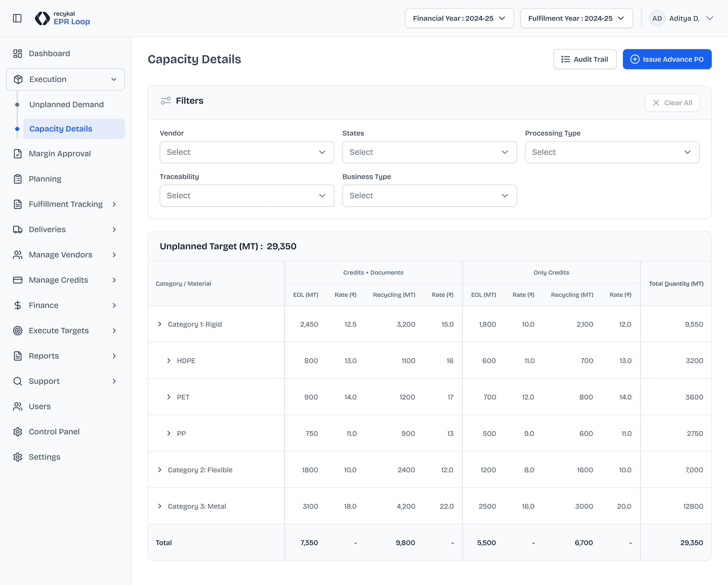Expand the Category 1: Rigid row

pyautogui.click(x=160, y=324)
